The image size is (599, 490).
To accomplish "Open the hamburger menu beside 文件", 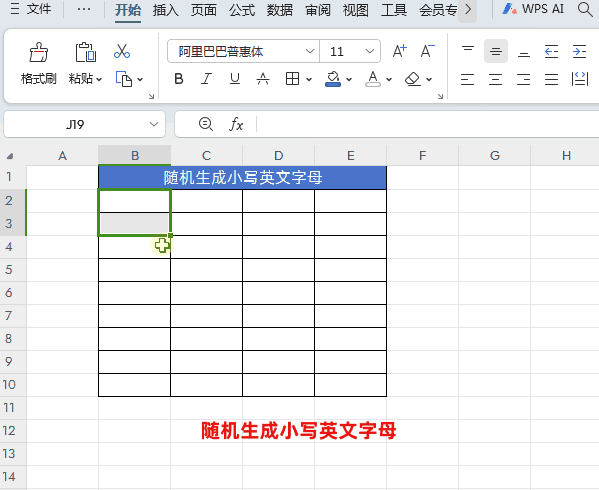I will point(15,9).
